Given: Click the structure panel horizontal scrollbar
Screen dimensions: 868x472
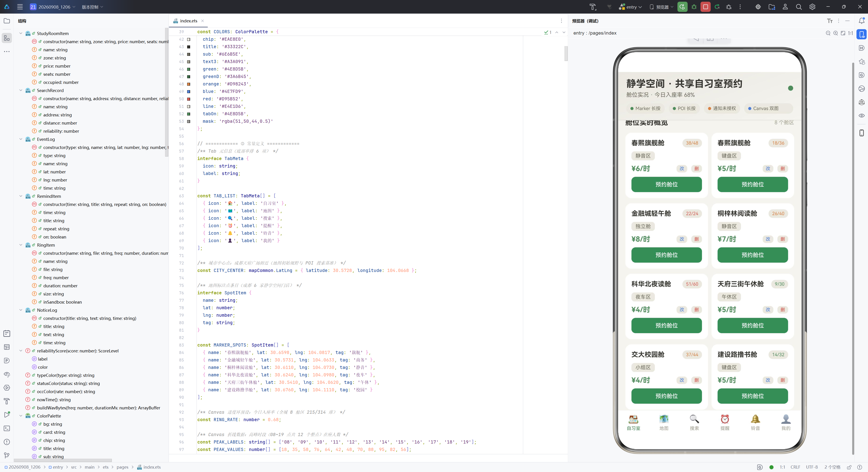Looking at the screenshot, I should point(63,460).
